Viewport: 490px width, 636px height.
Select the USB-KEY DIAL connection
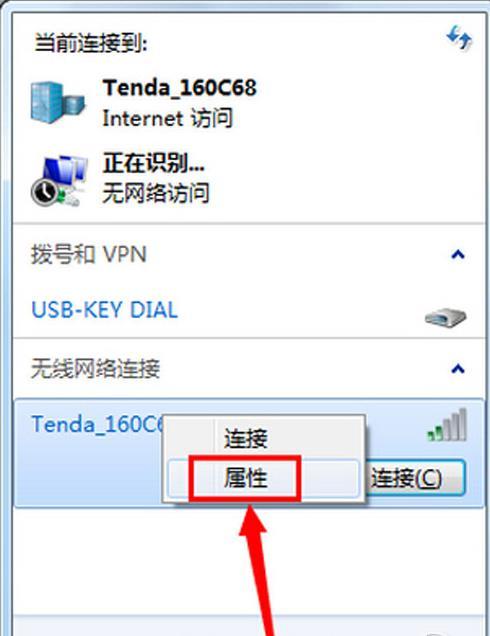point(104,310)
